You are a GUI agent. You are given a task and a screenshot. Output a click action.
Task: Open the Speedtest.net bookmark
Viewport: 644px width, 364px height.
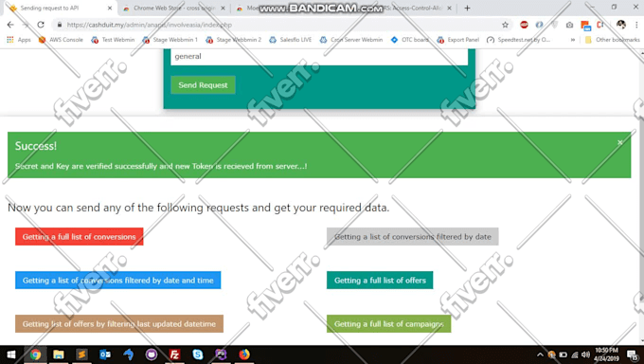[x=519, y=40]
